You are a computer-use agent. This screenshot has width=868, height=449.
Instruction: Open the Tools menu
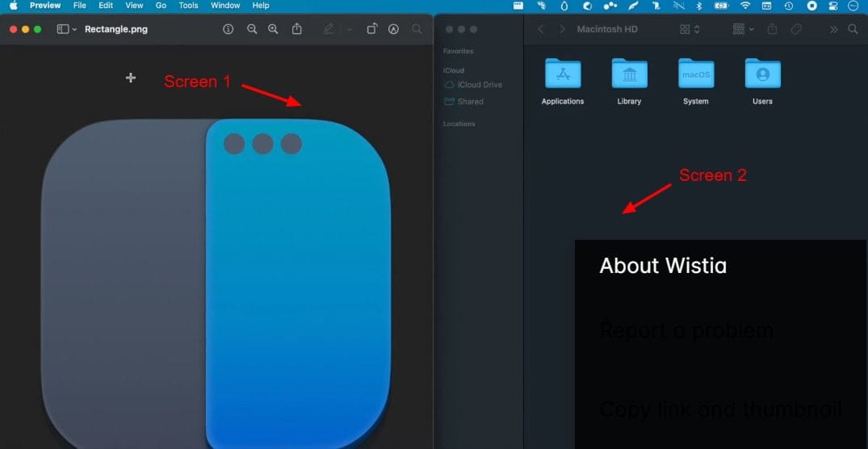tap(188, 6)
